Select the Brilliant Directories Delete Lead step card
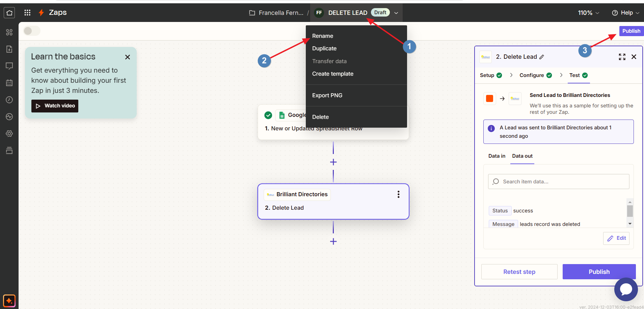This screenshot has height=309, width=644. click(333, 202)
